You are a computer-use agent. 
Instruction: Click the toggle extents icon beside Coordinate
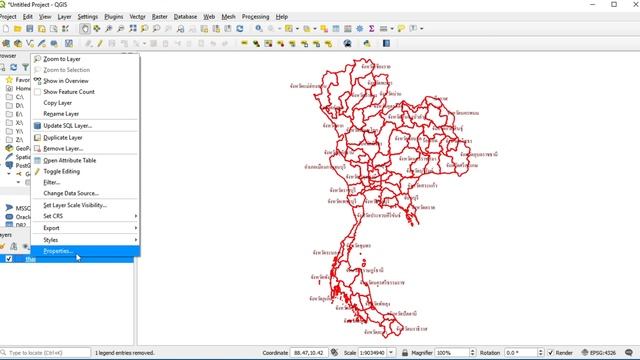[x=334, y=352]
